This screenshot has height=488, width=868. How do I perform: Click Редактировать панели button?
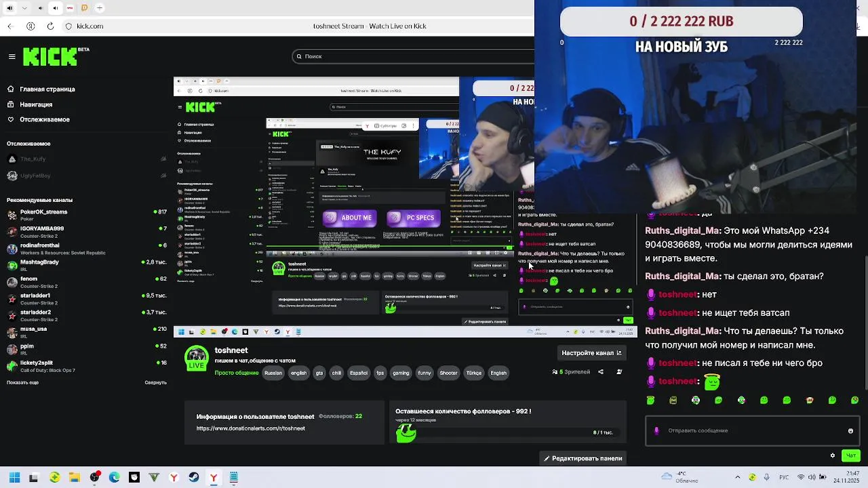[x=583, y=459]
